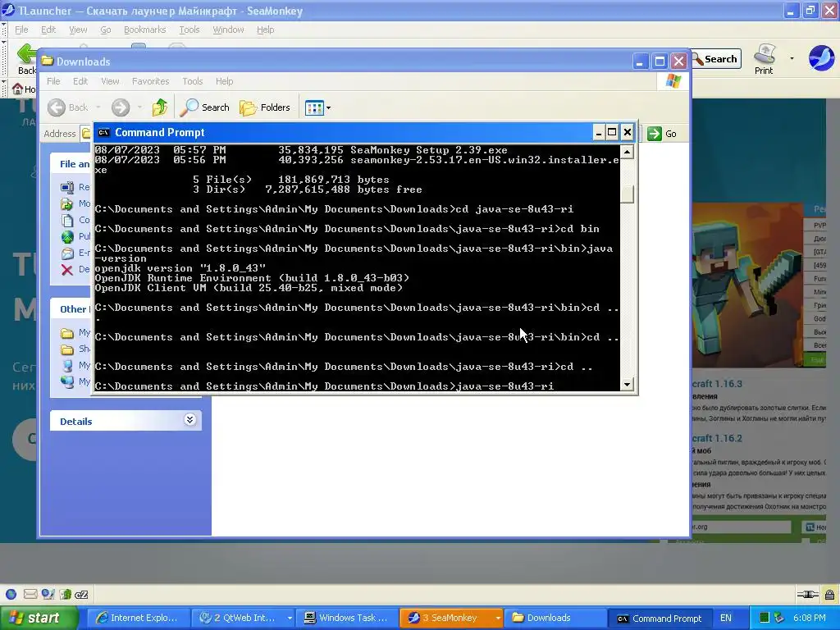
Task: Click Command Prompt taskbar button
Action: click(x=660, y=618)
